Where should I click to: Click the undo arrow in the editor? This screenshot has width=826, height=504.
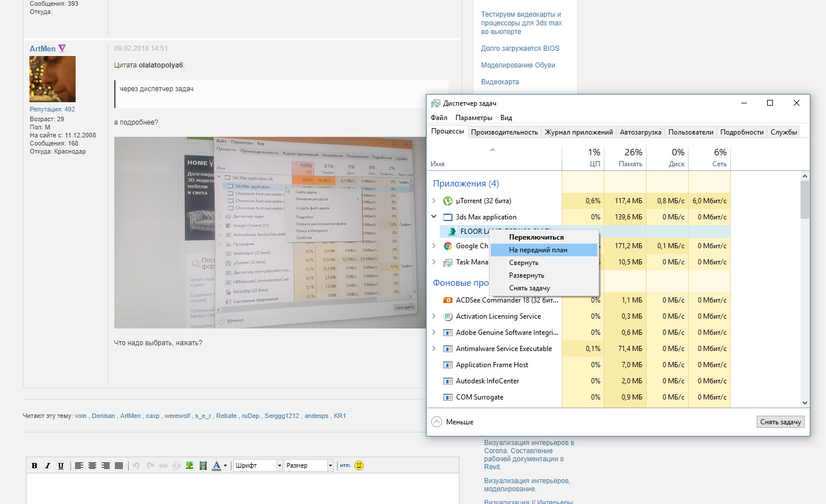(x=136, y=465)
